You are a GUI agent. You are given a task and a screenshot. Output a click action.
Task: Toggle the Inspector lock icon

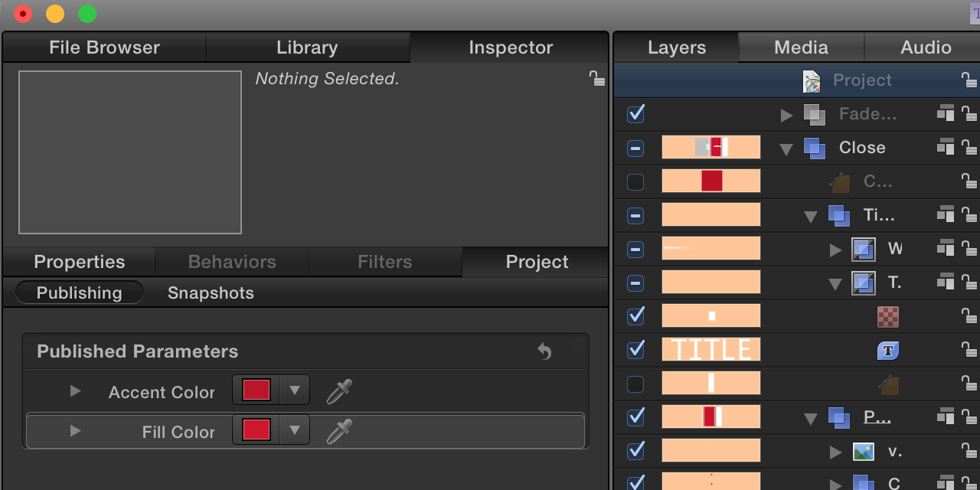click(x=596, y=78)
